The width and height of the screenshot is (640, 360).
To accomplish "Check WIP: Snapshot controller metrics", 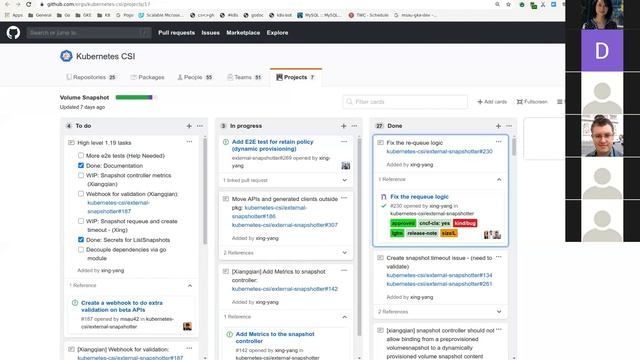I will (81, 175).
